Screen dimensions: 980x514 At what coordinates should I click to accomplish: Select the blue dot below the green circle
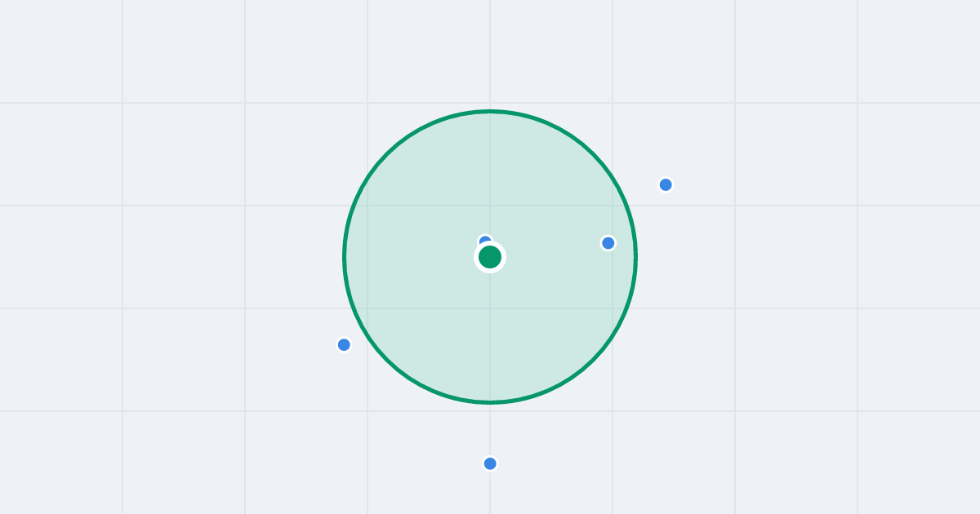click(x=490, y=463)
